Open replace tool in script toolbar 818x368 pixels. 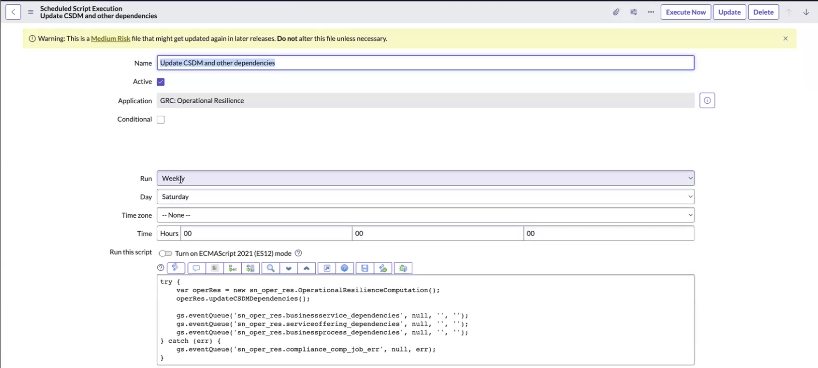coord(250,268)
